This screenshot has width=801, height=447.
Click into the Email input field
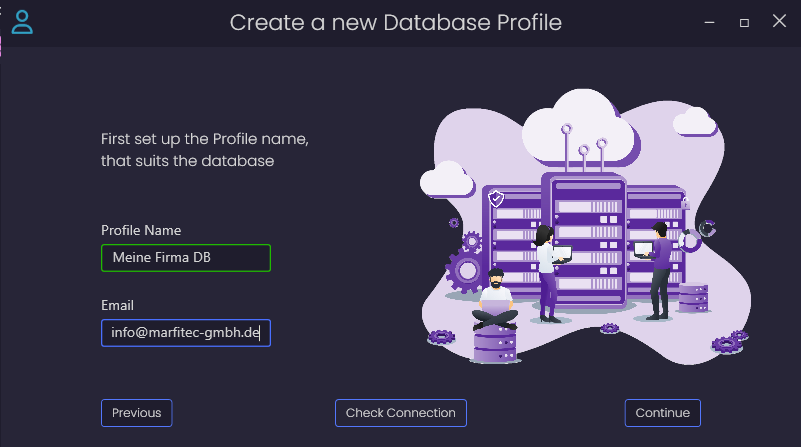coord(186,333)
